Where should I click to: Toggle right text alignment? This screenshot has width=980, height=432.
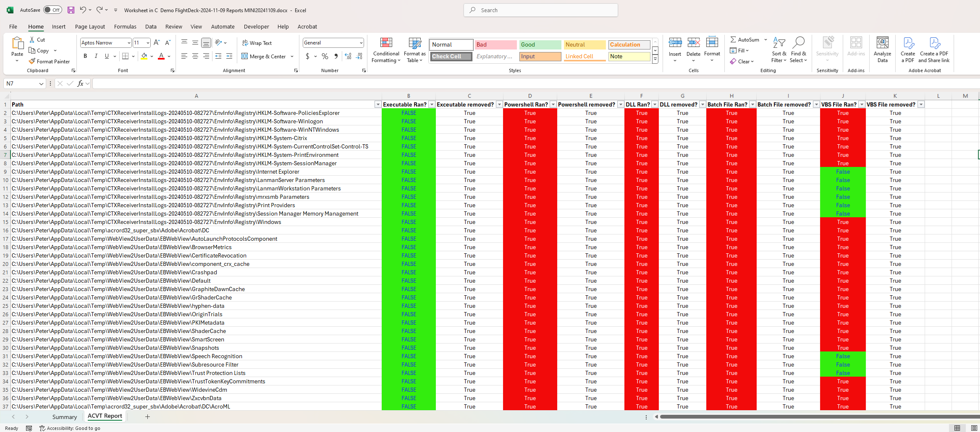[x=206, y=56]
